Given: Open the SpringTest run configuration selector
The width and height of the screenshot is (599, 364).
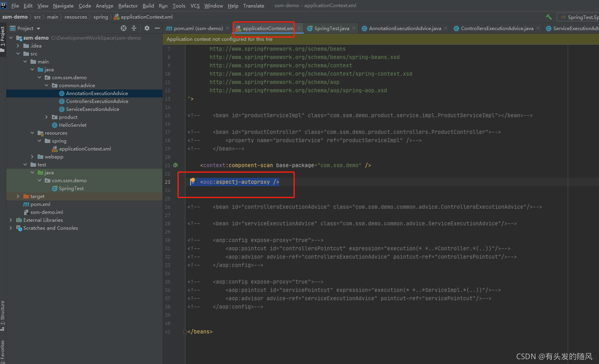Looking at the screenshot, I should click(579, 17).
